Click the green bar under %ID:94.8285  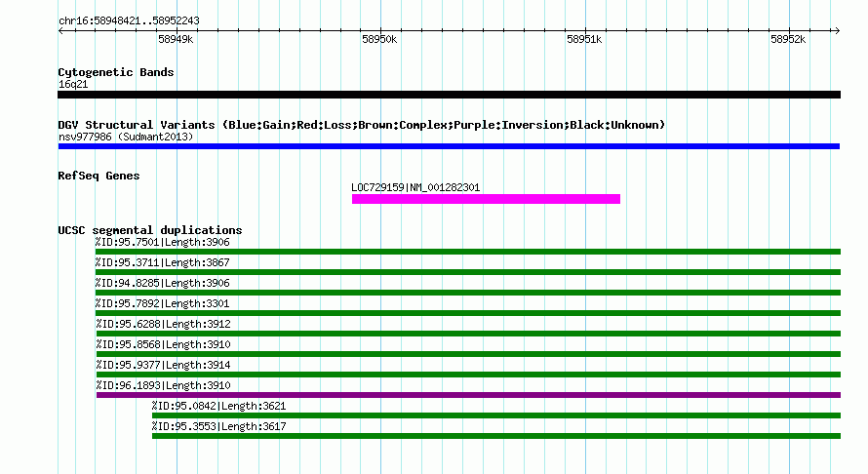click(x=468, y=293)
